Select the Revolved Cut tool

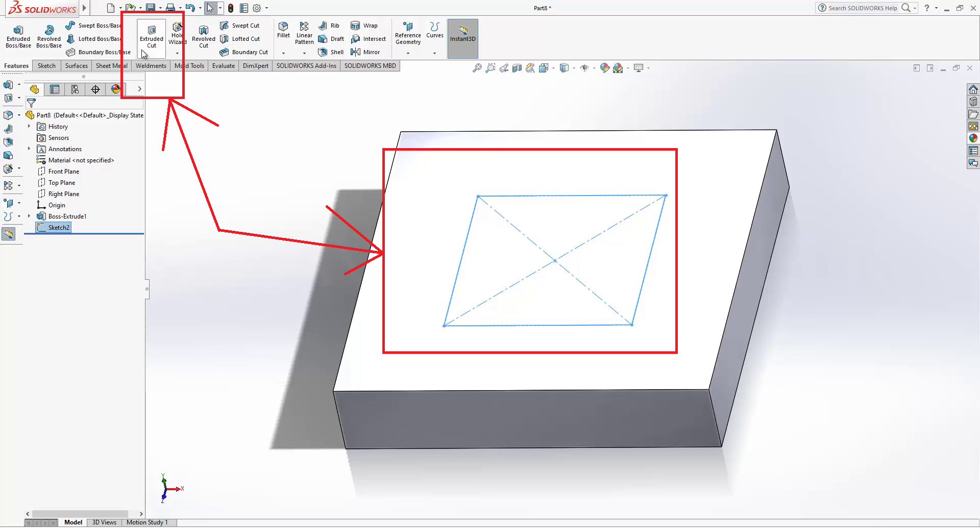[203, 36]
